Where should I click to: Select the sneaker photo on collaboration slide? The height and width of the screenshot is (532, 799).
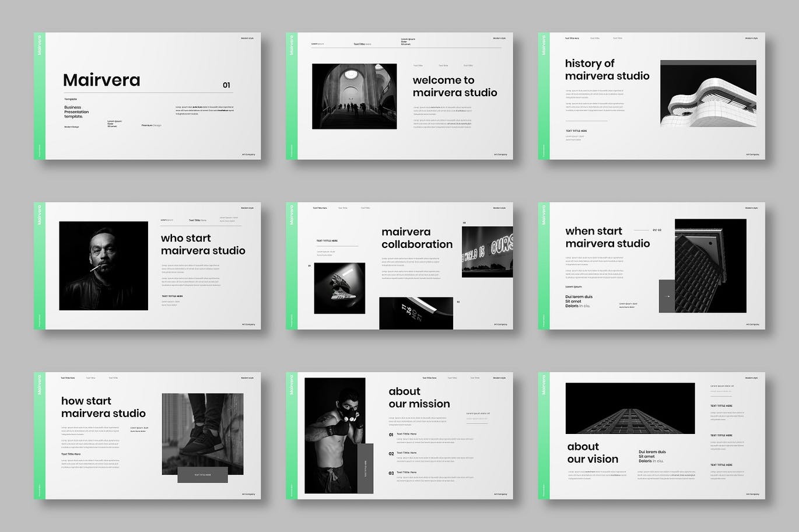339,288
